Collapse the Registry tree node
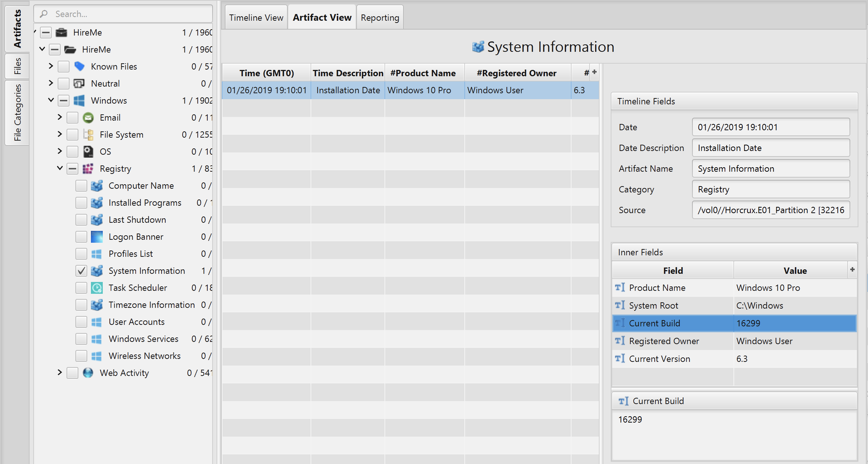Screen dimensions: 868x464 click(60, 168)
